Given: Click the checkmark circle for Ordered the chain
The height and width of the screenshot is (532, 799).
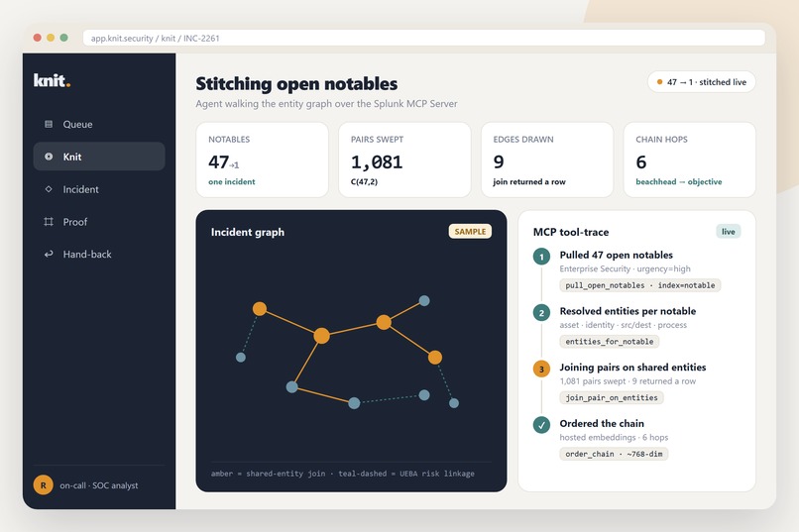Looking at the screenshot, I should pos(541,425).
